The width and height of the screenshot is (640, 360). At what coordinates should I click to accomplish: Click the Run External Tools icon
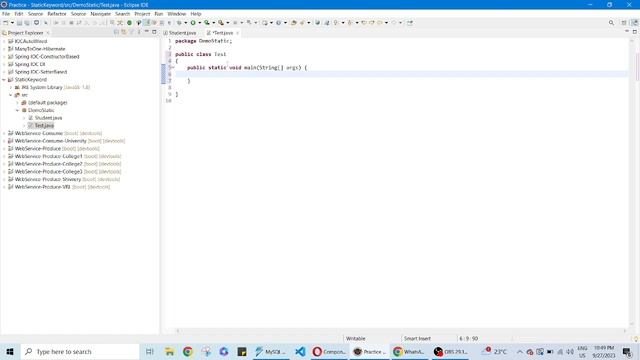pyautogui.click(x=221, y=23)
